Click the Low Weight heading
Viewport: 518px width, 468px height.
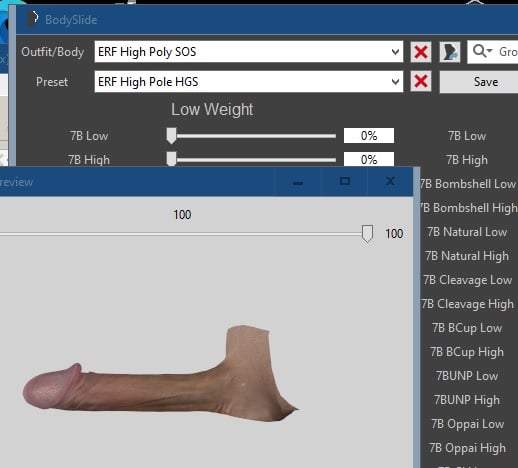[212, 110]
